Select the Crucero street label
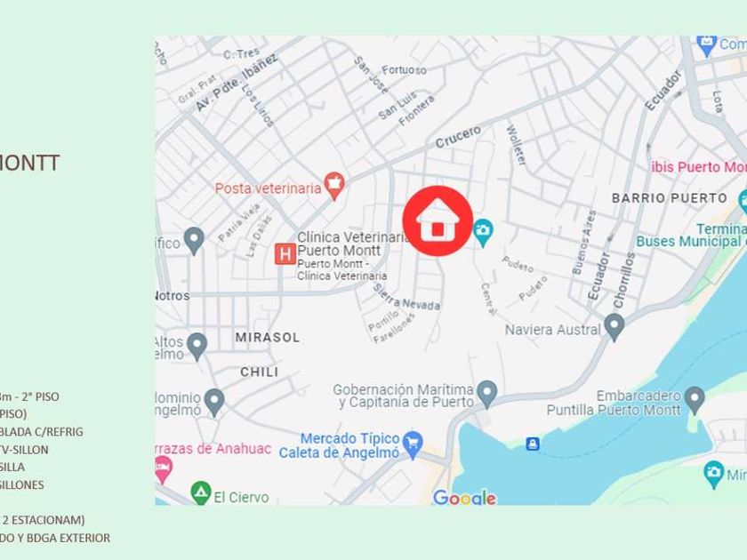 point(458,137)
